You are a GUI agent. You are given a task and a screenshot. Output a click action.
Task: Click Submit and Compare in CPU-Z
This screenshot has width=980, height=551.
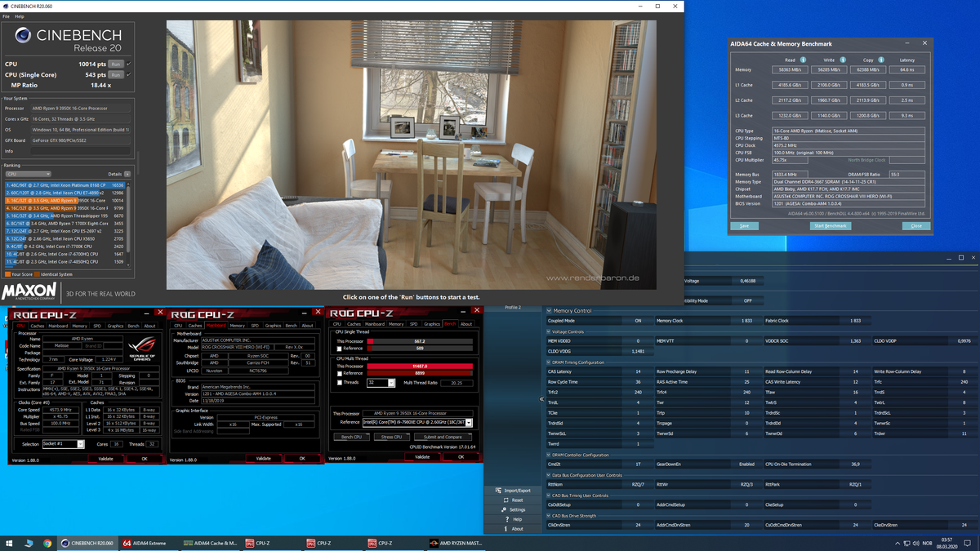pos(443,438)
